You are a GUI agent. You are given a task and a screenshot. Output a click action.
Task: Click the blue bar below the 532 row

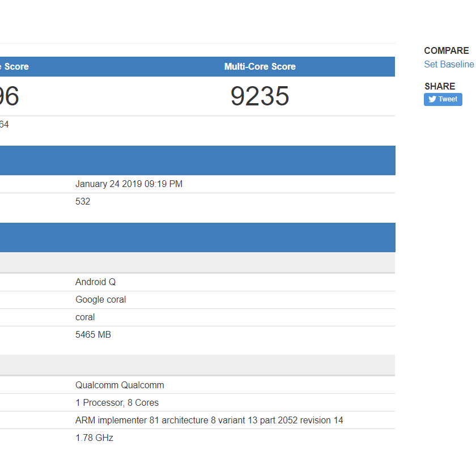tap(197, 237)
